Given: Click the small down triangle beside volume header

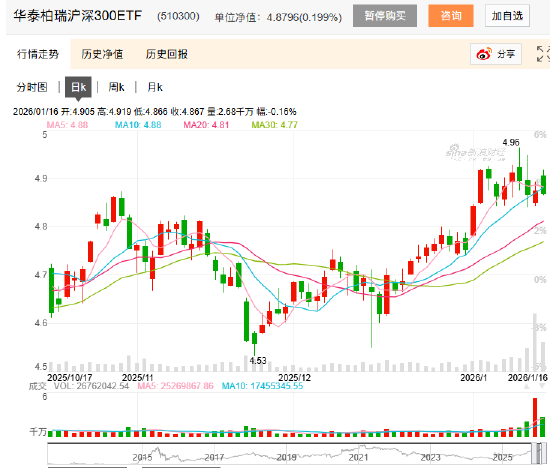Looking at the screenshot, I should tap(542, 386).
